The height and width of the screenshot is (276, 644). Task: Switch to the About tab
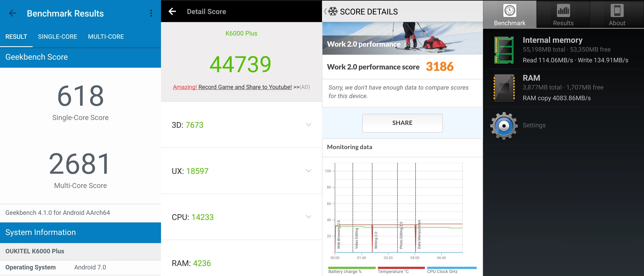617,14
